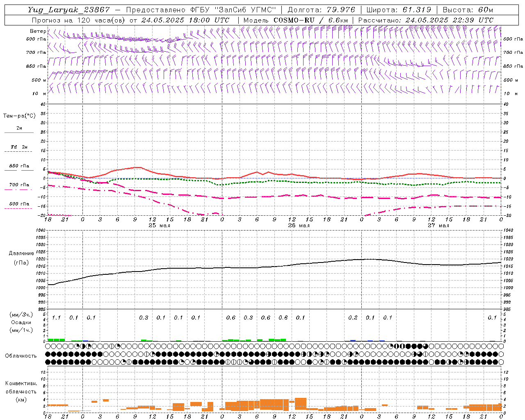This screenshot has width=525, height=420.
Task: Click the 27 мая date label
Action: tap(438, 226)
